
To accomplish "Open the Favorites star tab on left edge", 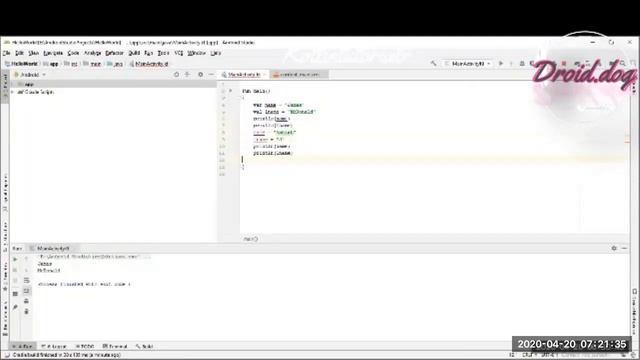I will click(5, 278).
